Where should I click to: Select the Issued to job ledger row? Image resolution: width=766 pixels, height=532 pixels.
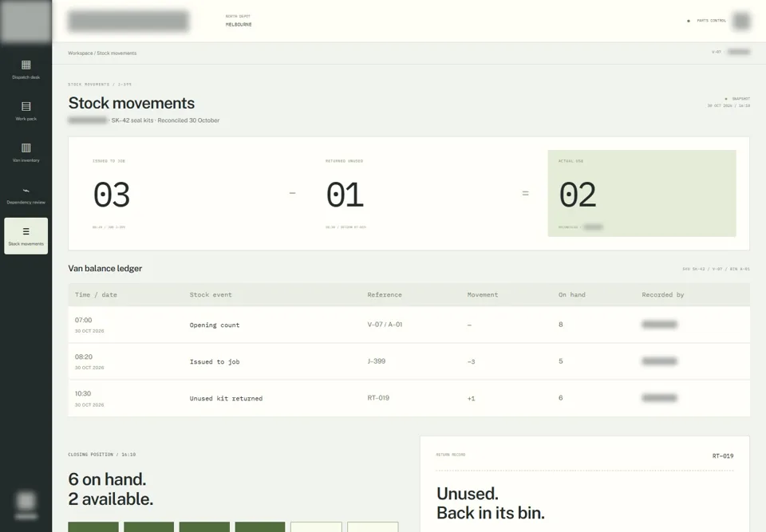[409, 361]
